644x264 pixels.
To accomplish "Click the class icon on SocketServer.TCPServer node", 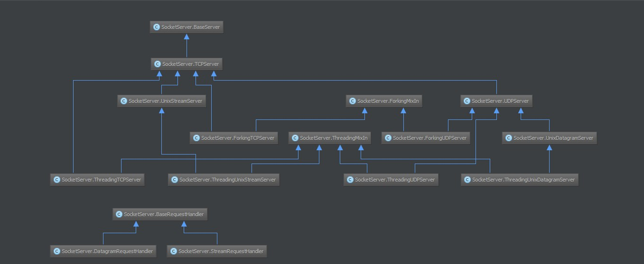I will point(157,64).
